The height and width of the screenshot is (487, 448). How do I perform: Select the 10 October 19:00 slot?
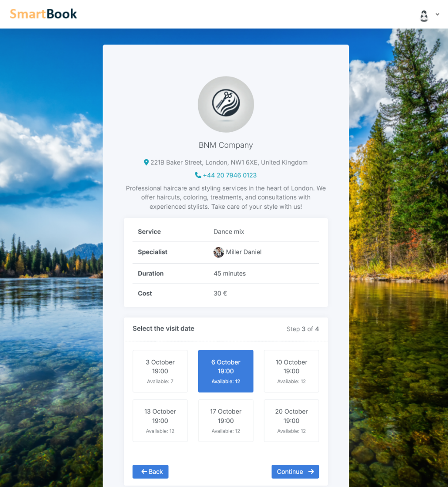[291, 371]
